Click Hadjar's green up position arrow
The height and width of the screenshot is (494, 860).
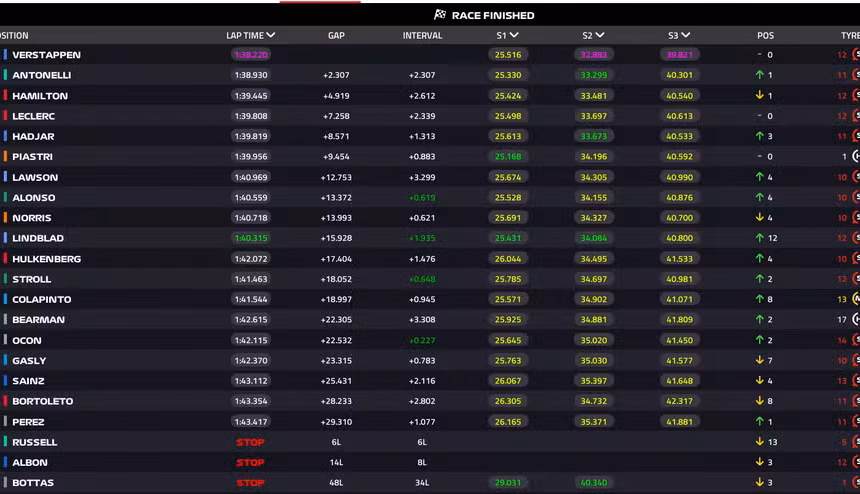760,136
